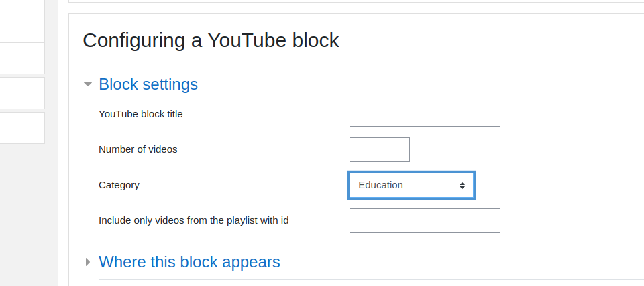
Task: Expand Where this block appears via triangle
Action: [87, 262]
